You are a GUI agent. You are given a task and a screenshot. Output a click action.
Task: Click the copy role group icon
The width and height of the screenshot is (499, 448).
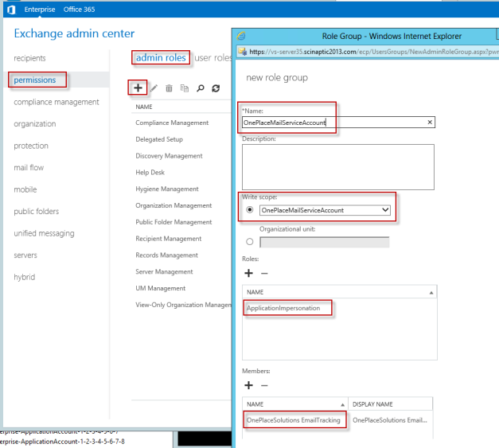(185, 88)
